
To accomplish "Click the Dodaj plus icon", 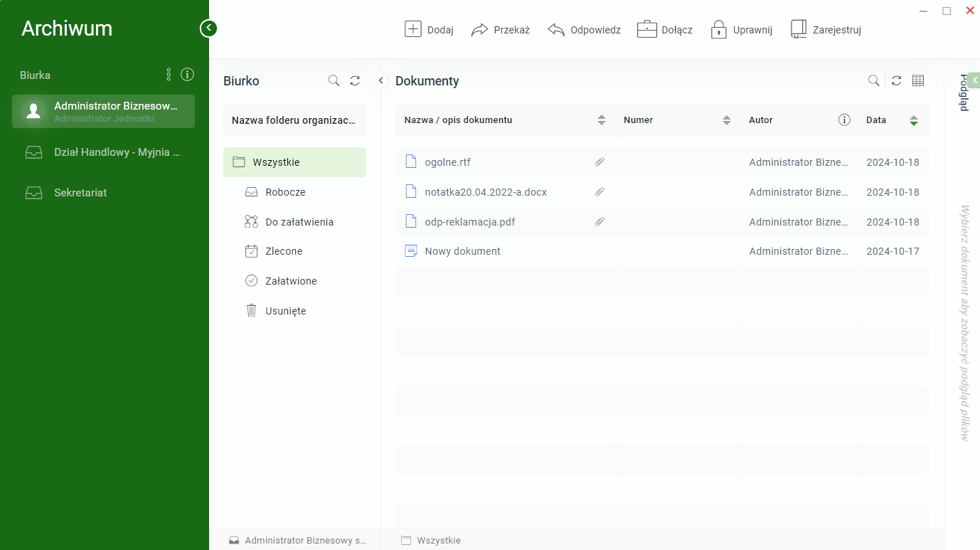I will [413, 29].
